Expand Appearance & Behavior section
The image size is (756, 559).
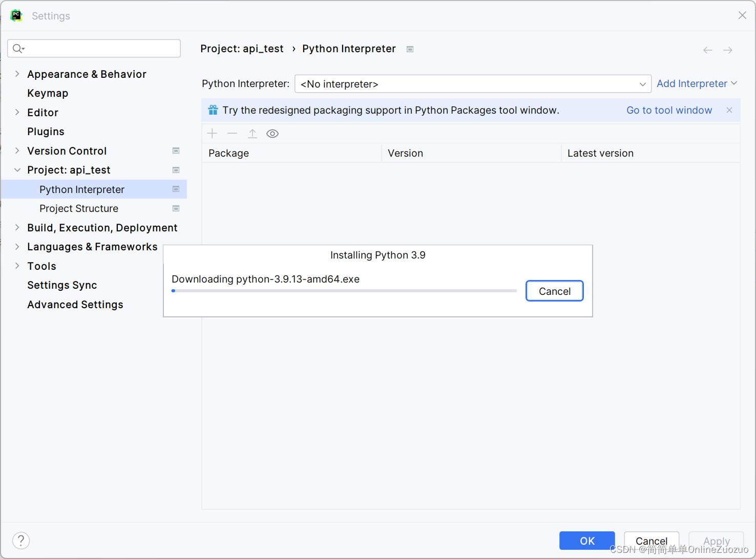[17, 74]
